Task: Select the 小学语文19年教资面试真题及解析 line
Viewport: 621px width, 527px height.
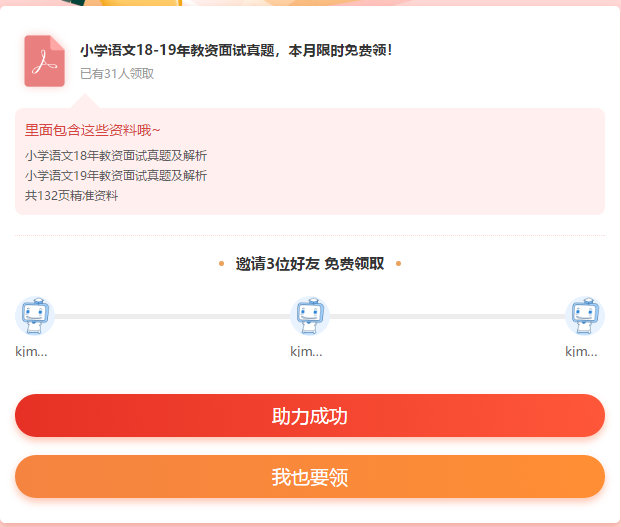Action: point(116,175)
